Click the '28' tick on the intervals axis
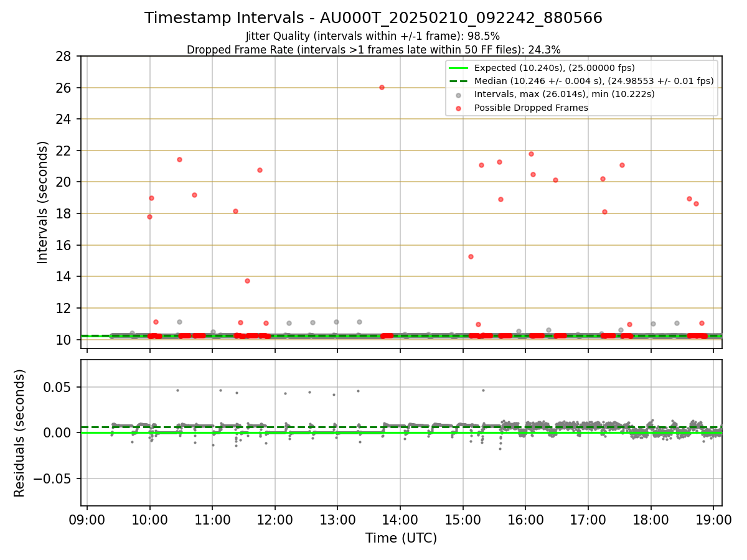Viewport: 747px width, 560px height. (64, 57)
